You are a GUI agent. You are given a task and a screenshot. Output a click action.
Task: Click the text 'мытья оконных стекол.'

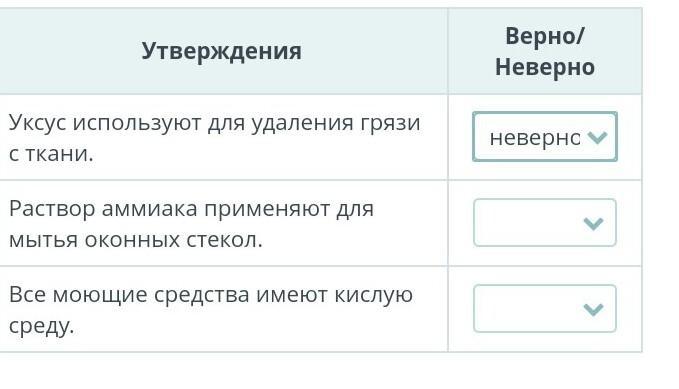[x=136, y=240]
